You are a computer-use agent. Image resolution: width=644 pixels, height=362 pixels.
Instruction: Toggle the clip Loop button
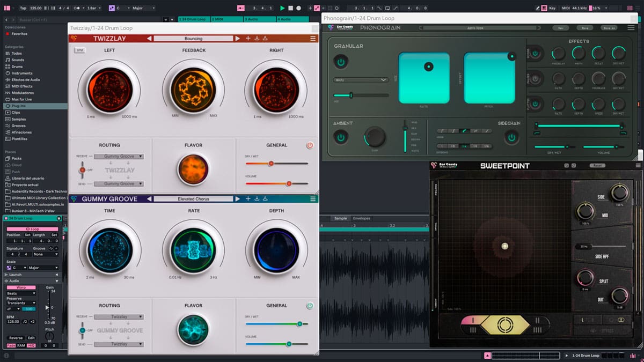[33, 229]
